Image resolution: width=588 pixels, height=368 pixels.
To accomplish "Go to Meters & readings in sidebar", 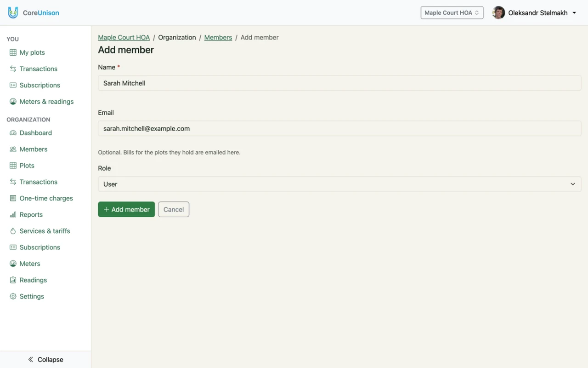I will pos(41,102).
